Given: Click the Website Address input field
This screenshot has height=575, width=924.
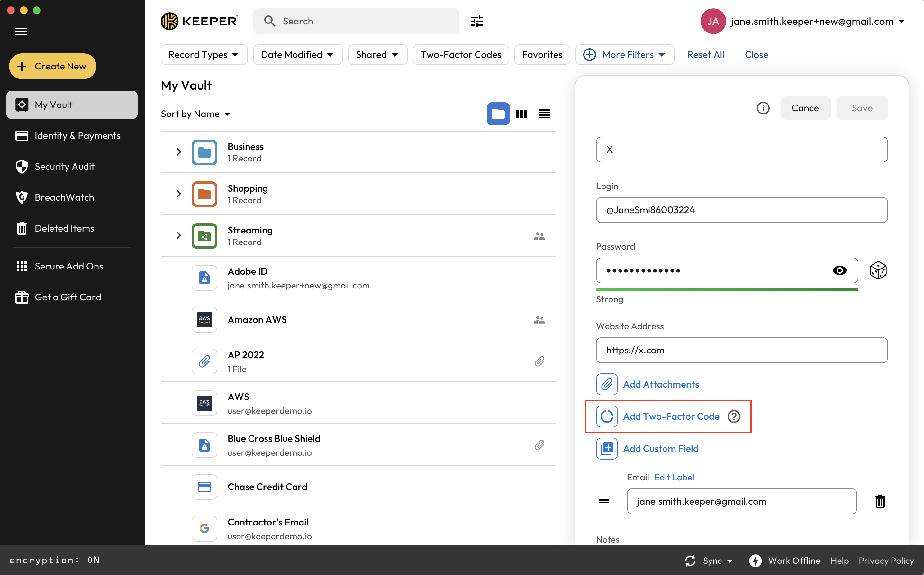Looking at the screenshot, I should (741, 350).
